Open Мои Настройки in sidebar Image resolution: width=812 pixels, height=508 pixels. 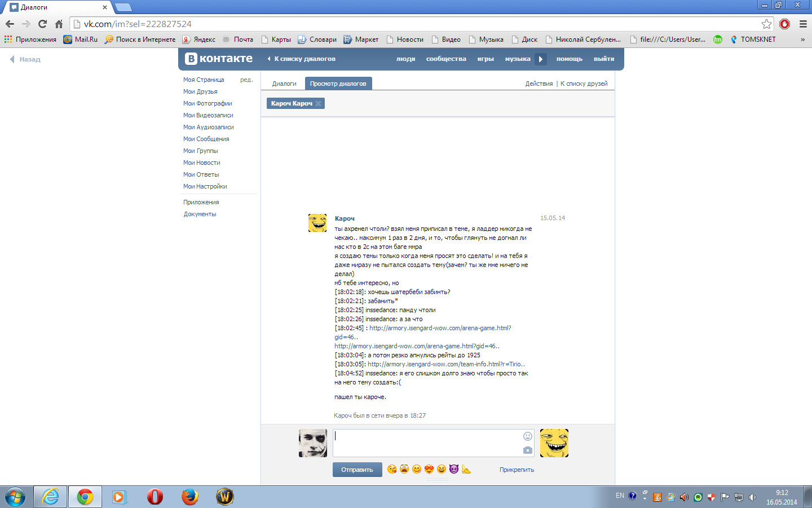(x=205, y=186)
